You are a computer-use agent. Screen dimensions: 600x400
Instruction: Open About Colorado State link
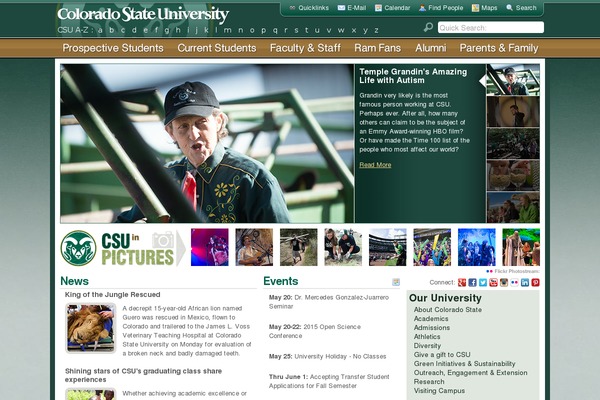[448, 310]
